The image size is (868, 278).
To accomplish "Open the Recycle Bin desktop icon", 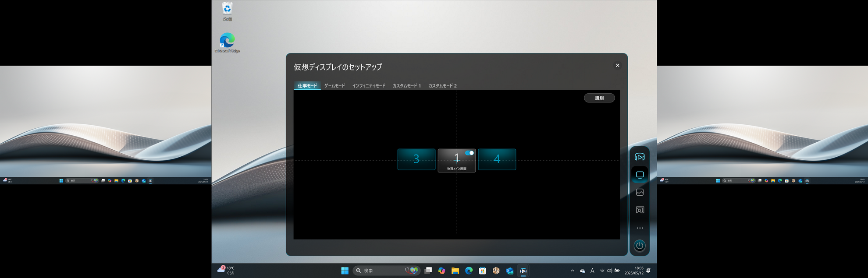I will [227, 11].
